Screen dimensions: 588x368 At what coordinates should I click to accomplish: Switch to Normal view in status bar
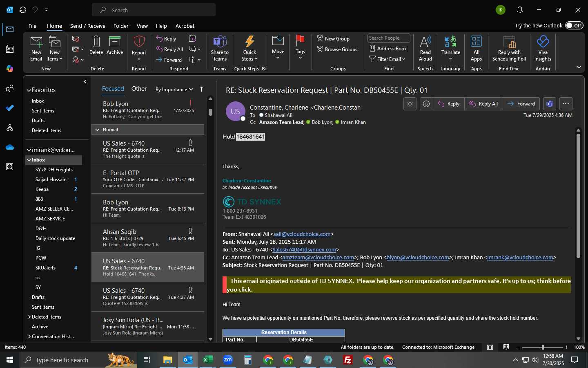490,347
